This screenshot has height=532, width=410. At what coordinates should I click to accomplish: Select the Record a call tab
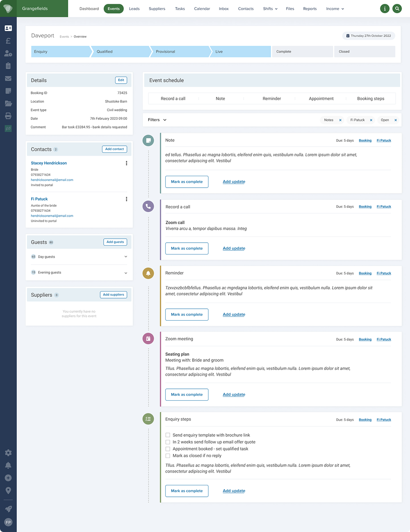click(173, 99)
